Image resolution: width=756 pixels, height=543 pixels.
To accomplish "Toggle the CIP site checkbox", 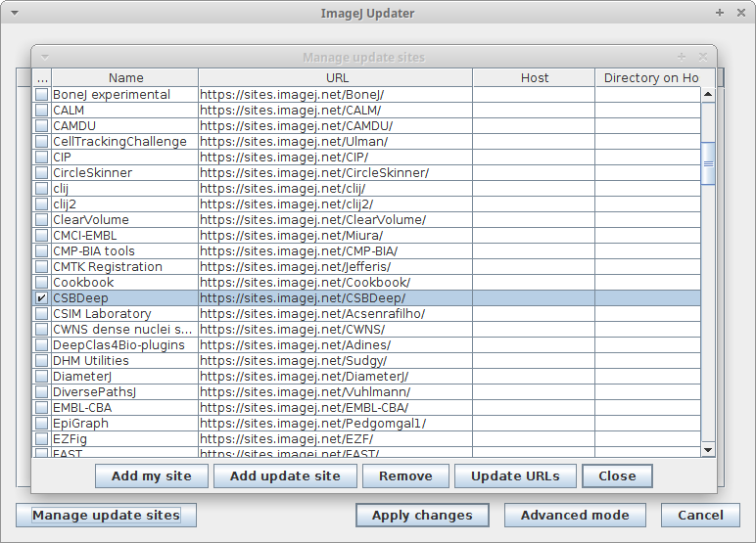I will (41, 158).
